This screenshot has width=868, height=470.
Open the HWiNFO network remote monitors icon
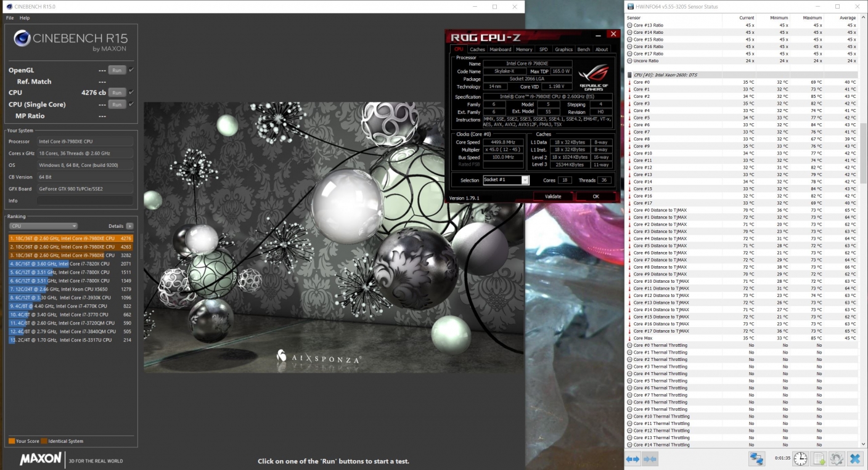[x=756, y=459]
